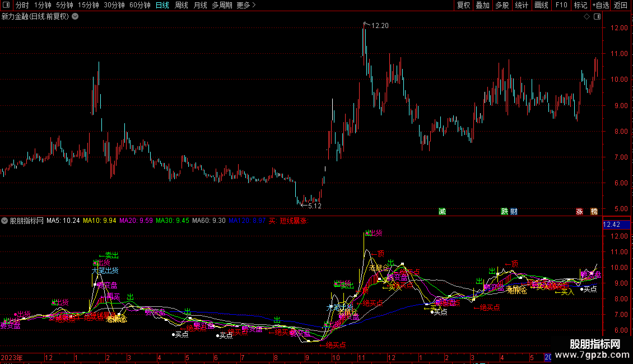Click the 新力金融(日线.前复权) chart title
The height and width of the screenshot is (364, 633).
pos(35,17)
